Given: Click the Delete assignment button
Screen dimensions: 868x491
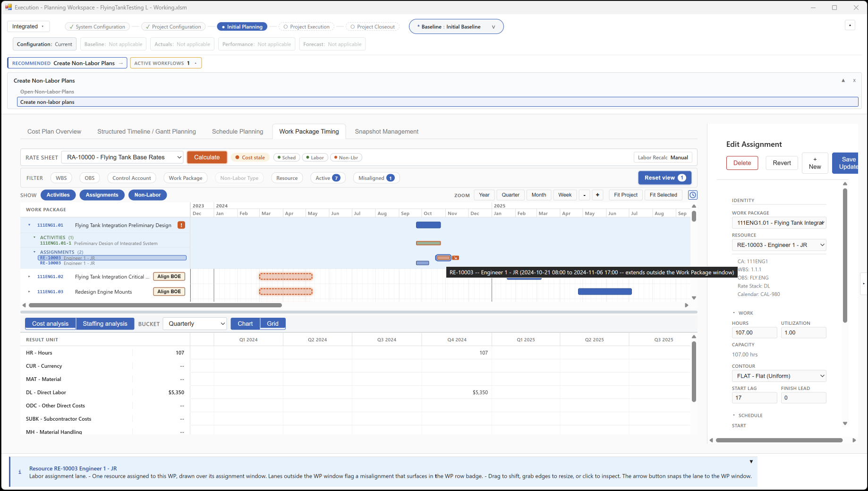Looking at the screenshot, I should (742, 163).
